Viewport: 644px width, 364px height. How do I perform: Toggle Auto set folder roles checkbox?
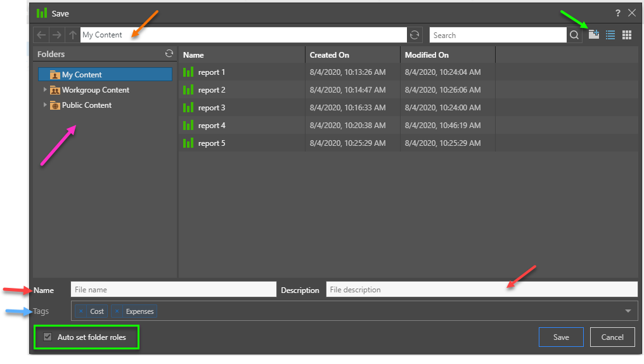pyautogui.click(x=48, y=337)
